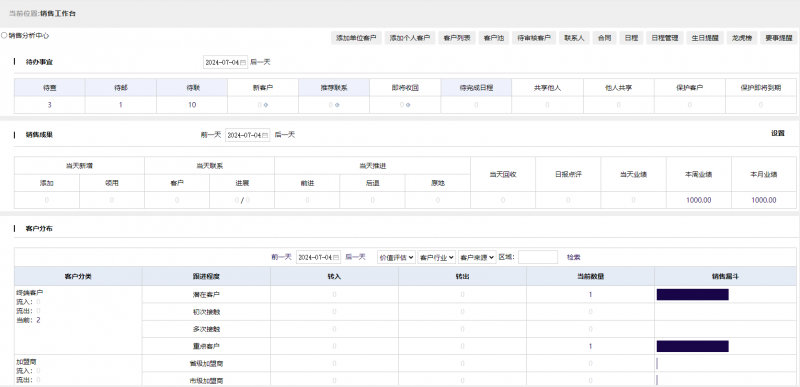Click 检索 link in 客户分布

coord(573,257)
